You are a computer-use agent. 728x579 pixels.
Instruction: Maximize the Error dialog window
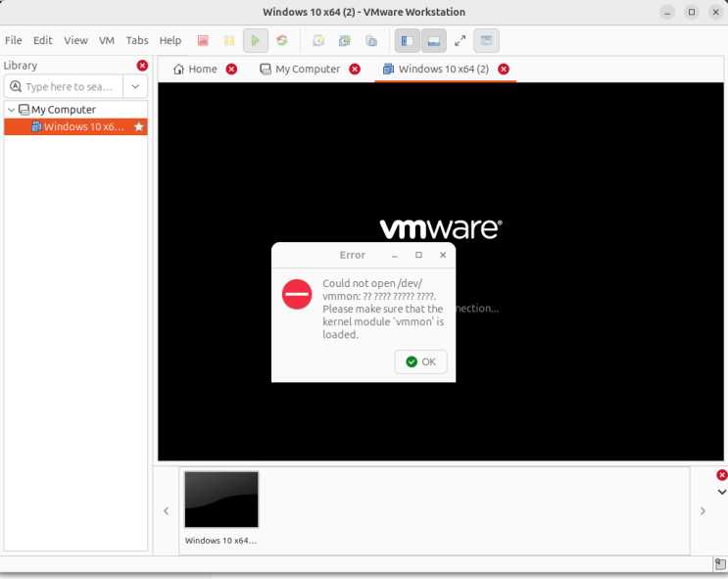pos(418,255)
